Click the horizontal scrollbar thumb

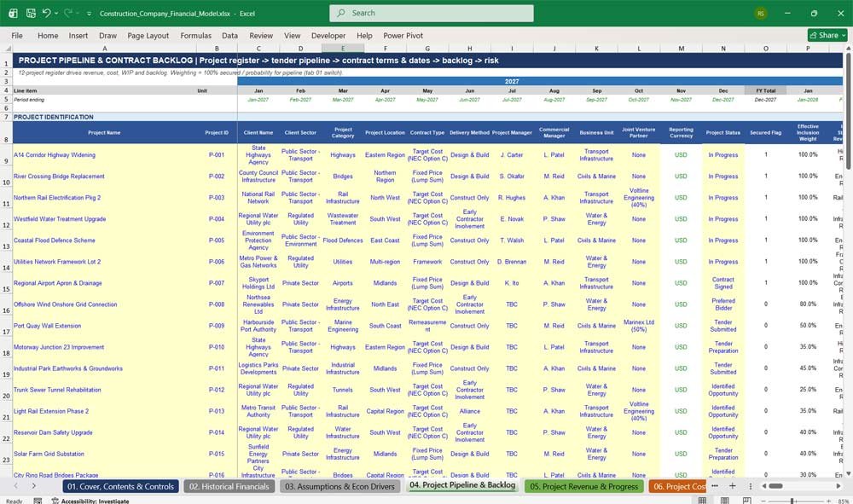click(x=775, y=486)
